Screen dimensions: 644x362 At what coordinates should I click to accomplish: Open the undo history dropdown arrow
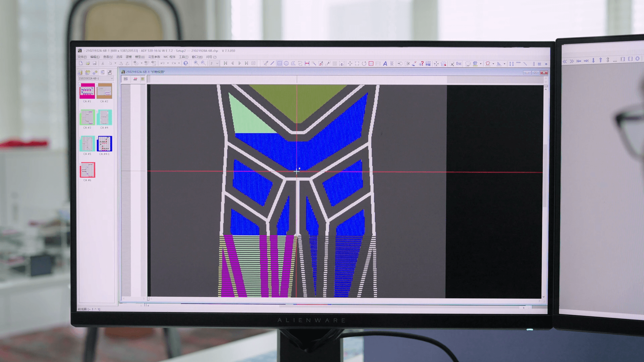coord(168,63)
